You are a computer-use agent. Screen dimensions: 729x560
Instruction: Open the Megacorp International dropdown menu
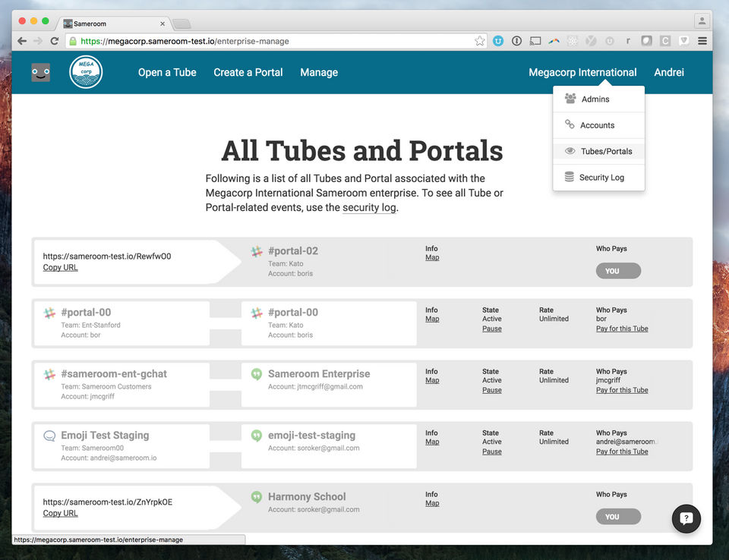coord(582,72)
